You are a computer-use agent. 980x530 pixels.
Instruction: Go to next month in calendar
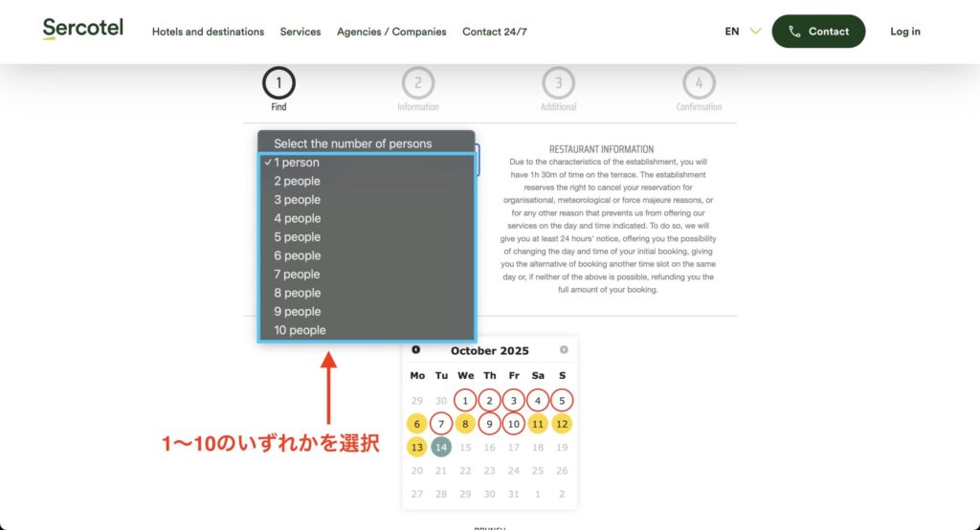point(564,350)
